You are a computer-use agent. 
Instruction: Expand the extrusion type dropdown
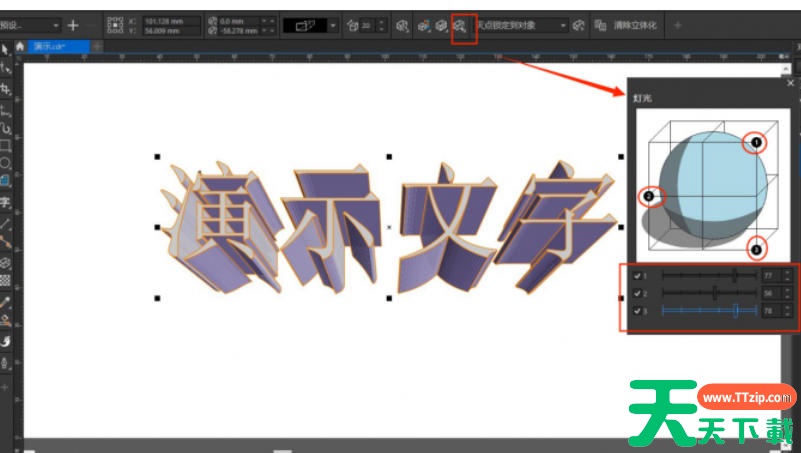pos(333,24)
